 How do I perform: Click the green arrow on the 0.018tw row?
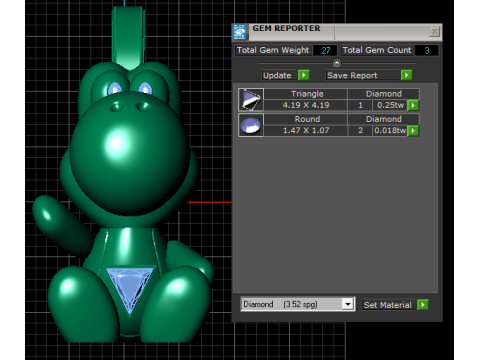(x=413, y=130)
